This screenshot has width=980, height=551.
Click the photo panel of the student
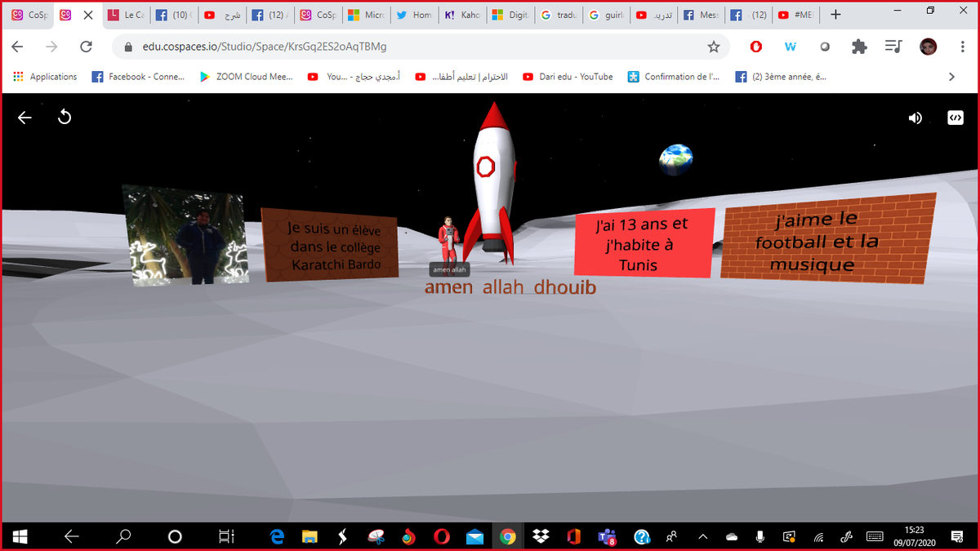click(x=185, y=235)
